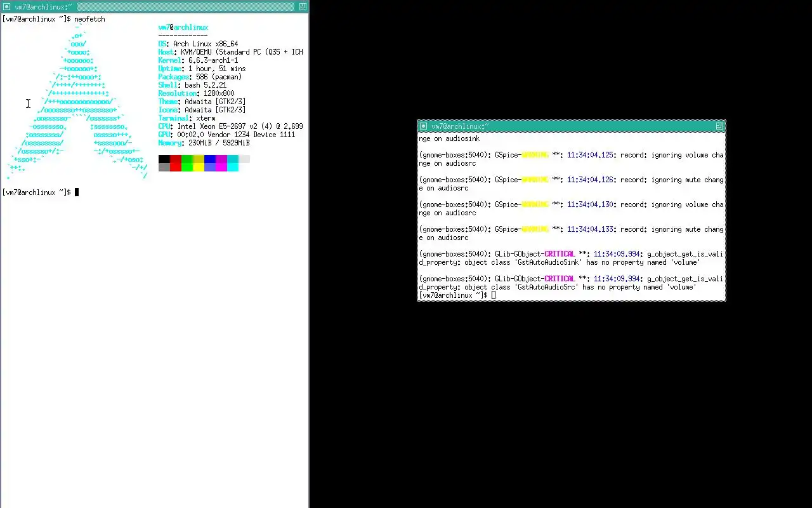Click the GSpice warning line timestamped 11:34:04.133

tap(571, 234)
